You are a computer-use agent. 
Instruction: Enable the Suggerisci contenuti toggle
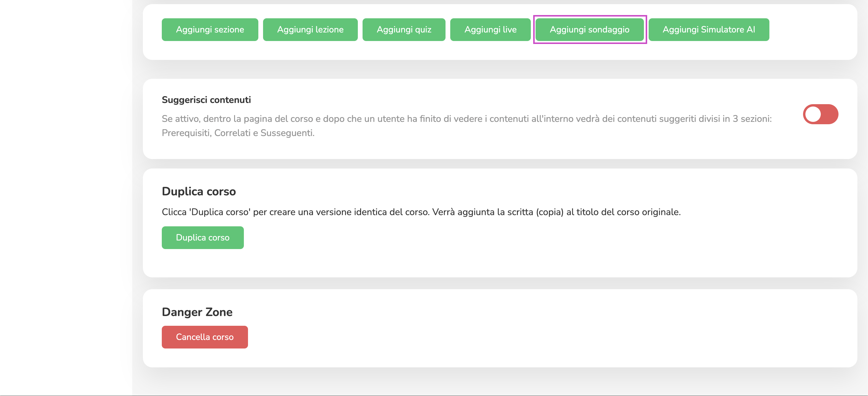click(x=820, y=114)
